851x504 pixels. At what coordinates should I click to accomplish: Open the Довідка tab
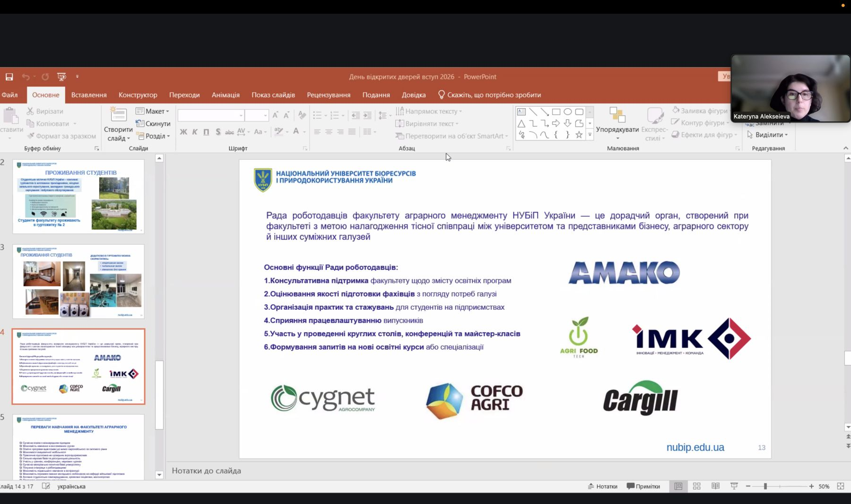click(414, 95)
